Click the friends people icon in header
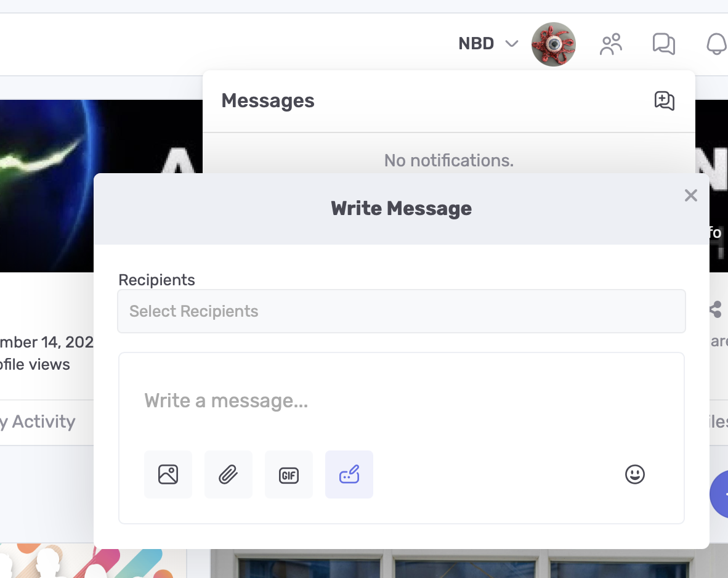 pyautogui.click(x=611, y=44)
